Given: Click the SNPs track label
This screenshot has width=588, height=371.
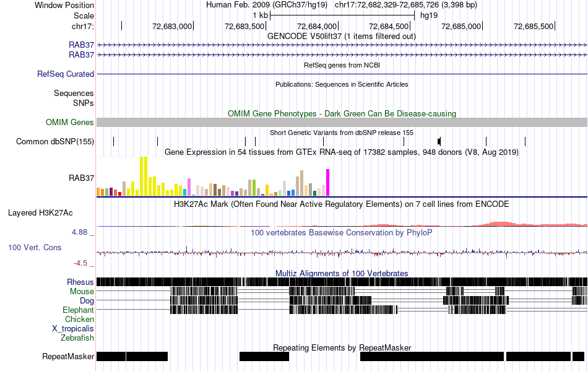Looking at the screenshot, I should click(x=84, y=103).
